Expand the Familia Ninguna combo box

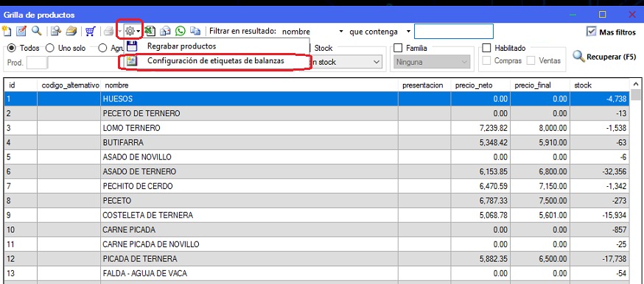point(464,62)
